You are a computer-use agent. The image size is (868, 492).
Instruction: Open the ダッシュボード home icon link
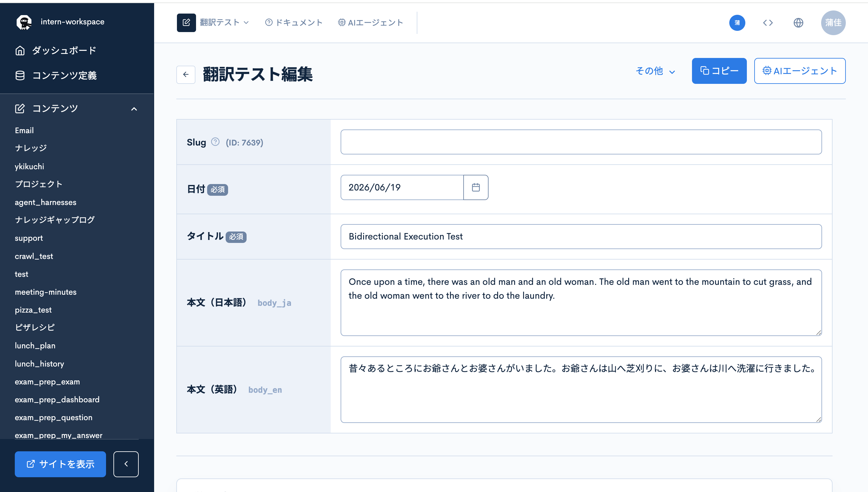[20, 50]
